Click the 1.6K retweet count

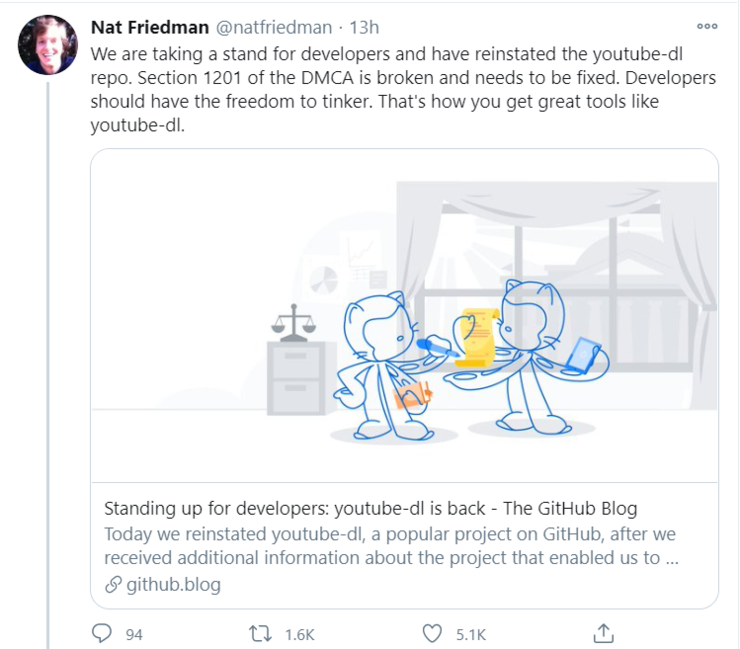(300, 634)
